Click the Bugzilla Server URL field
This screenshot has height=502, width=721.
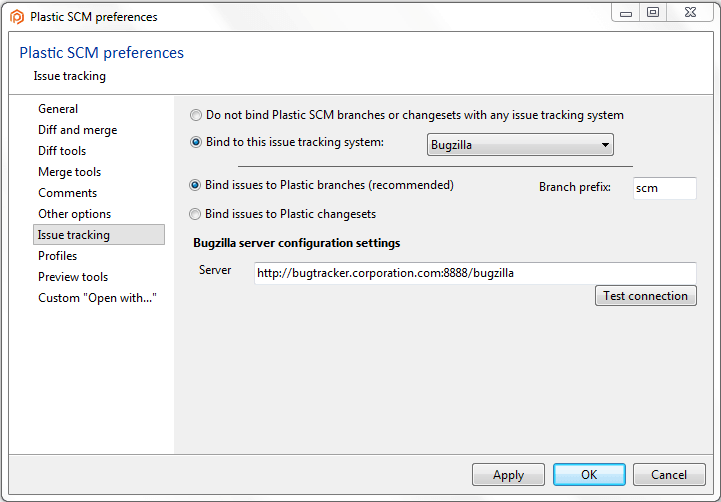(475, 274)
